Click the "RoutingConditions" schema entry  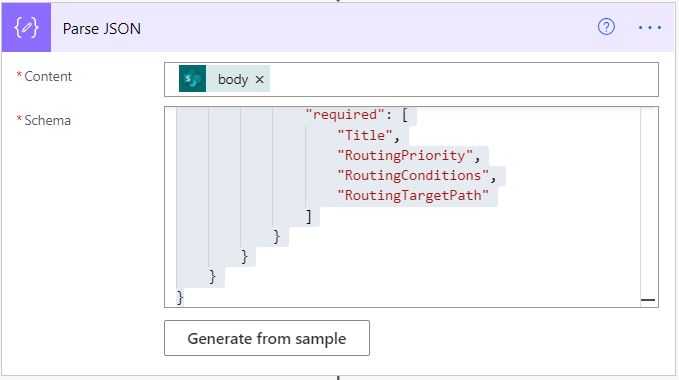(413, 175)
